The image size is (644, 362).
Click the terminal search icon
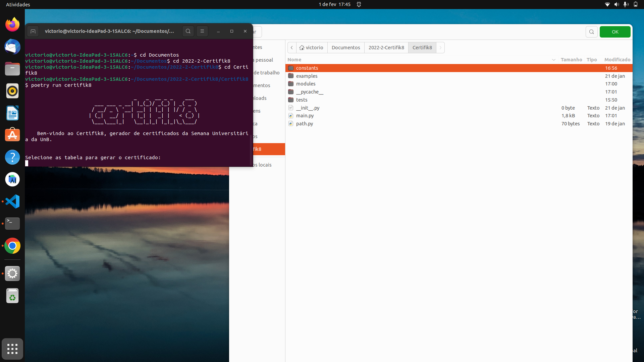point(188,31)
